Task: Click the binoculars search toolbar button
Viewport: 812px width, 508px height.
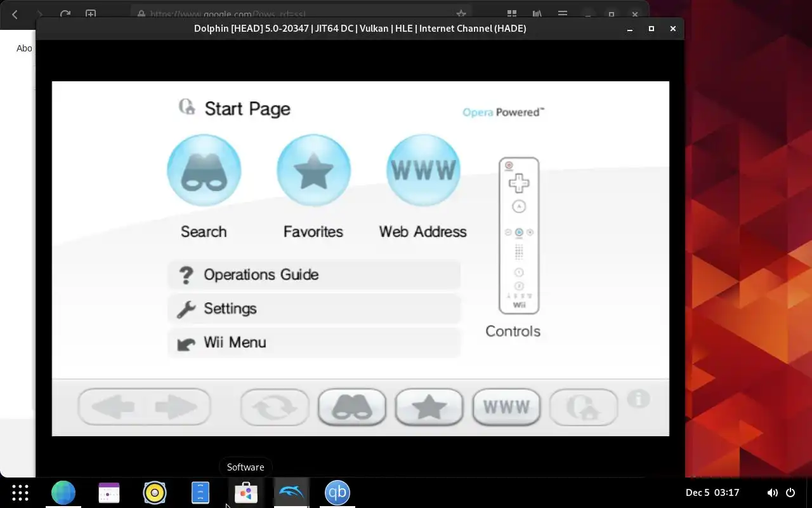Action: pyautogui.click(x=352, y=407)
